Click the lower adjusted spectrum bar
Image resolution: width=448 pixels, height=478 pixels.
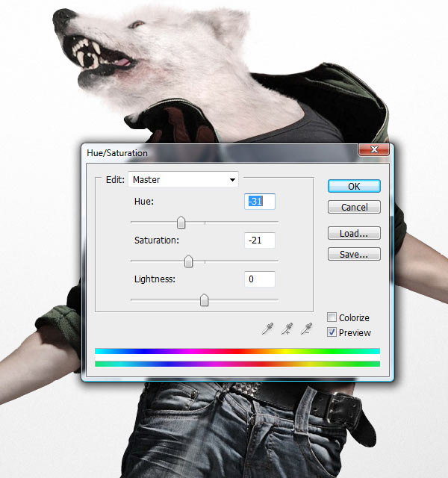(237, 364)
